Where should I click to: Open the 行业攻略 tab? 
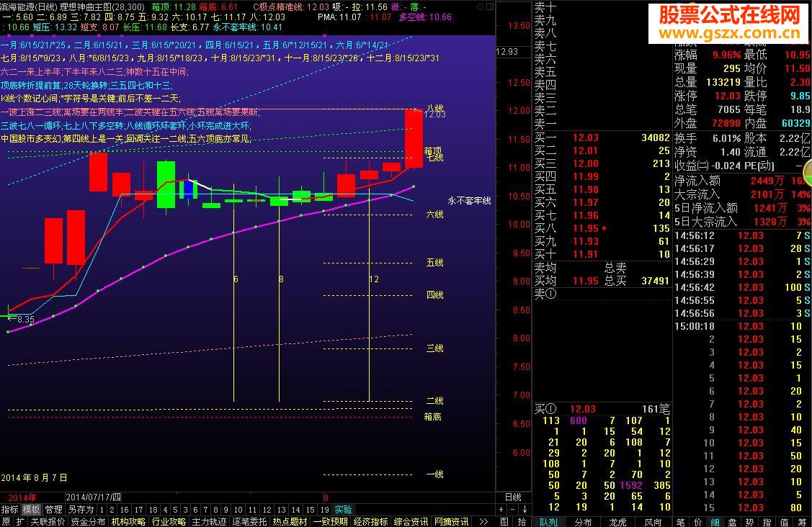coord(169,522)
